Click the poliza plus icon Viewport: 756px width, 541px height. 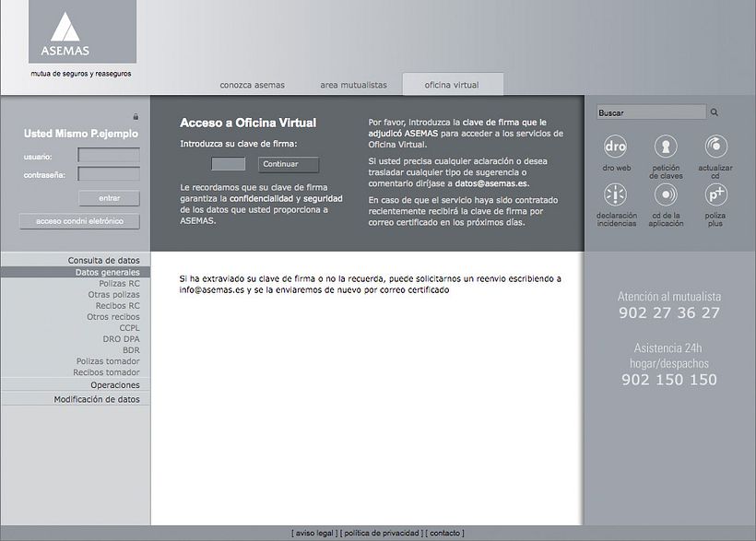(x=715, y=194)
